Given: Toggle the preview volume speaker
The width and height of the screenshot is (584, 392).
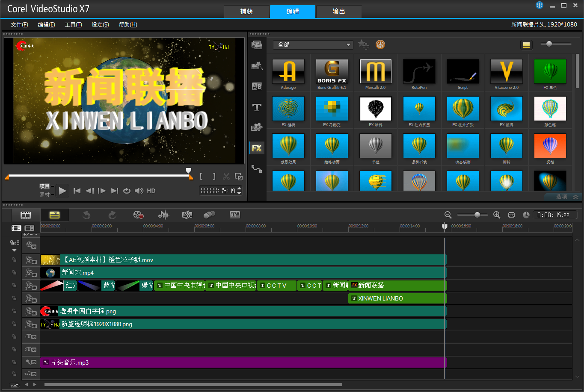Looking at the screenshot, I should pyautogui.click(x=139, y=191).
